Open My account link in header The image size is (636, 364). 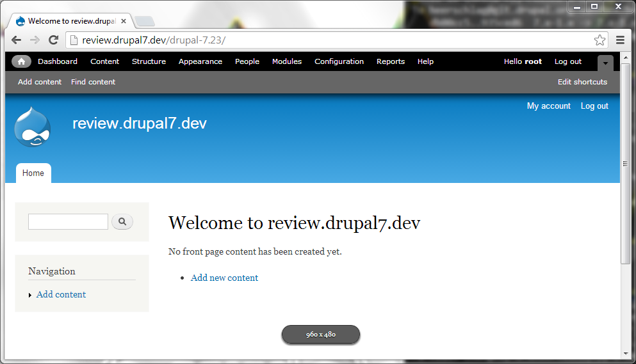548,106
